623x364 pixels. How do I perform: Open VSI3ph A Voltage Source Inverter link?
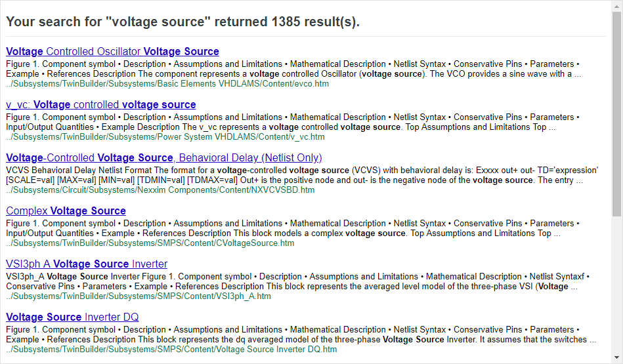pyautogui.click(x=87, y=264)
